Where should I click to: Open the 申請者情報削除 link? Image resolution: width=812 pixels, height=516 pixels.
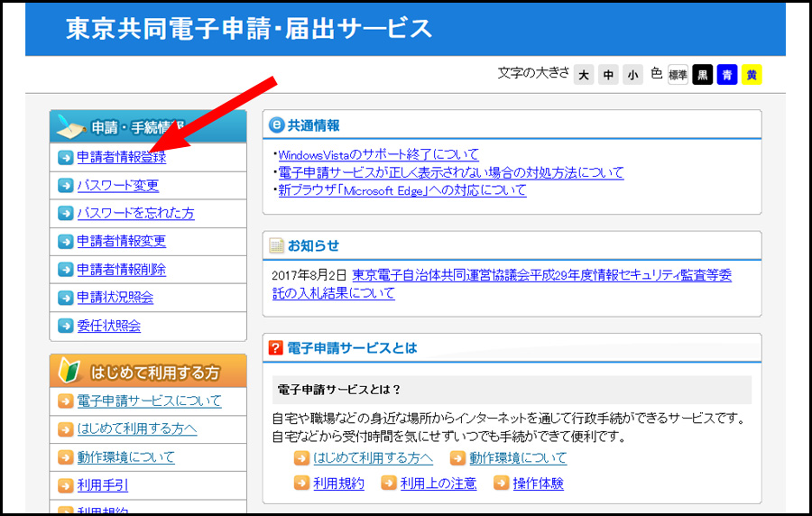[x=122, y=269]
